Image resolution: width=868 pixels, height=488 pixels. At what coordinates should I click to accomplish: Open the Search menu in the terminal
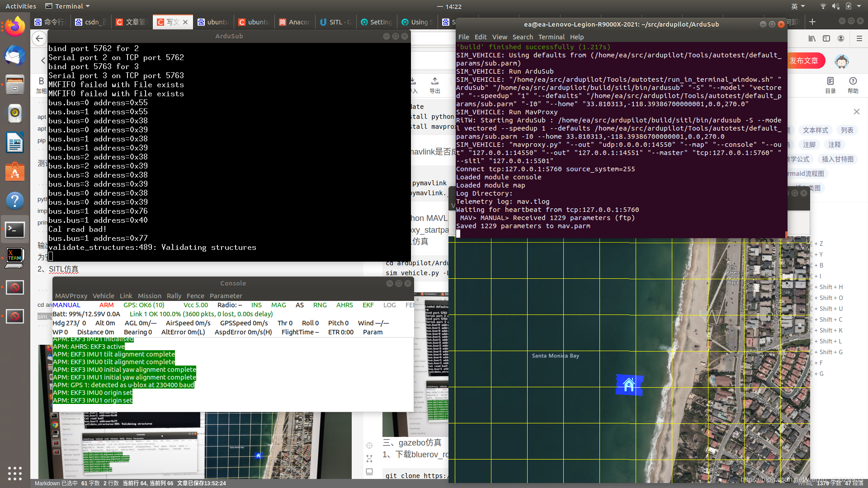coord(522,37)
